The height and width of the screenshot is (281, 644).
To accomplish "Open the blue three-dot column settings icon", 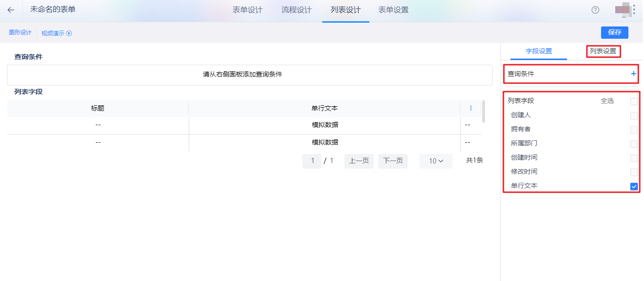I will (470, 108).
